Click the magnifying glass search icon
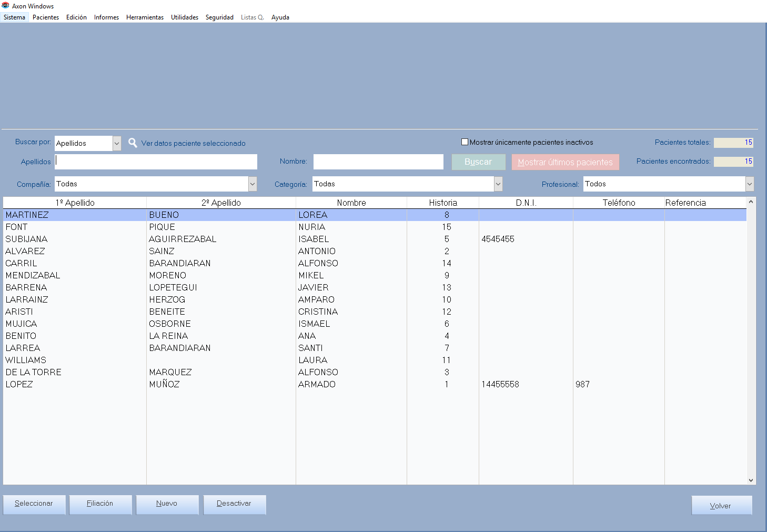The width and height of the screenshot is (767, 532). [133, 143]
